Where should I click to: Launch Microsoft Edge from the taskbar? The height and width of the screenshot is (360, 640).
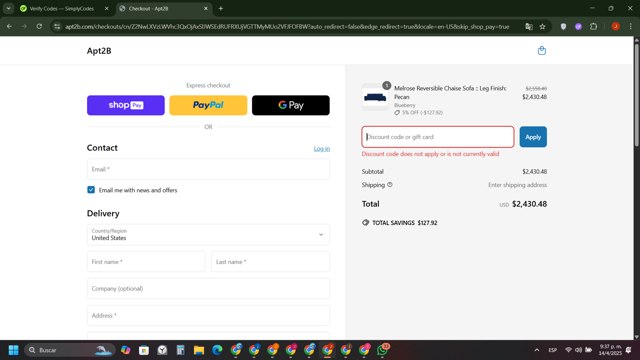pos(217,350)
